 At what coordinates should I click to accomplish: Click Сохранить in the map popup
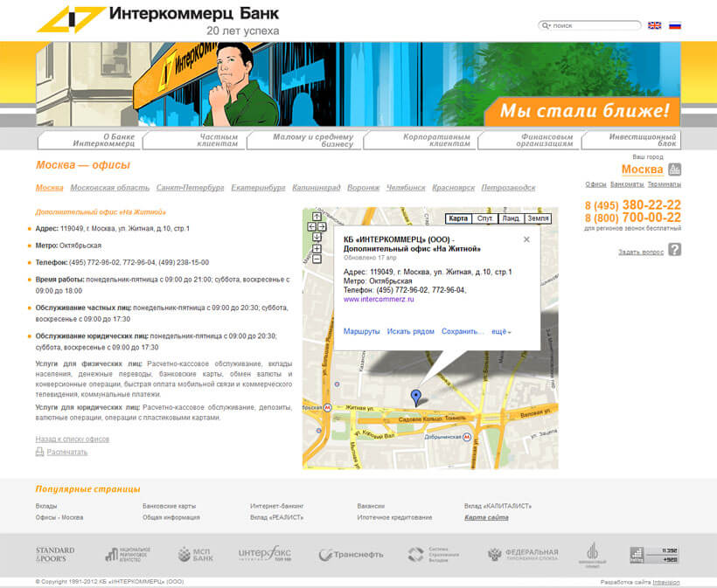463,332
